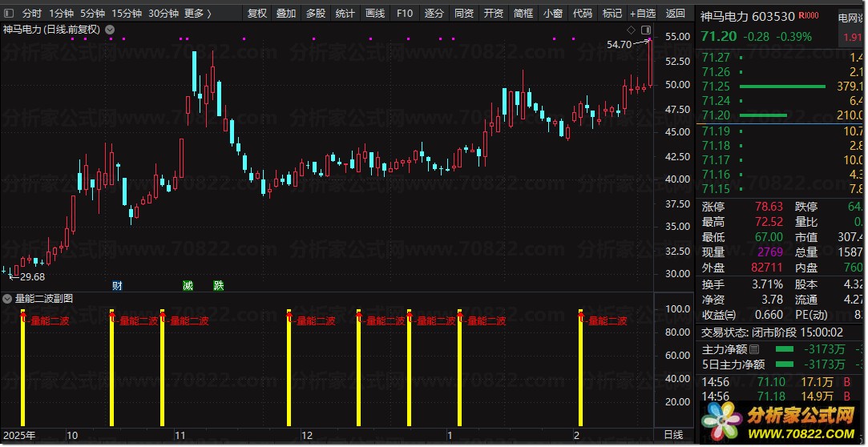
Task: Click the 涨停 limit-up value 78.63
Action: pyautogui.click(x=769, y=207)
